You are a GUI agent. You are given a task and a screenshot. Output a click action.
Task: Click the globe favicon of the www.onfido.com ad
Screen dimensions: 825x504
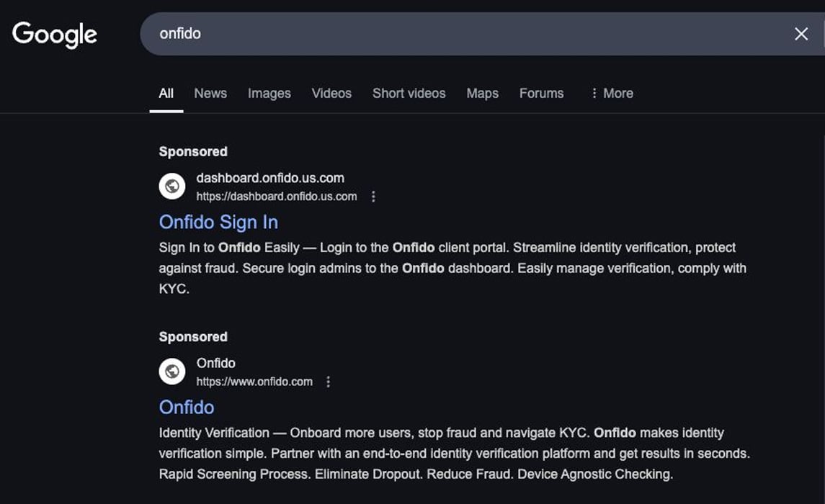[172, 372]
